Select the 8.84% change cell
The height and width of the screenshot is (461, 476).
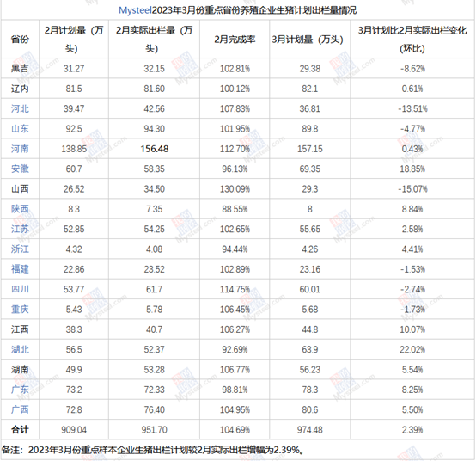[412, 209]
